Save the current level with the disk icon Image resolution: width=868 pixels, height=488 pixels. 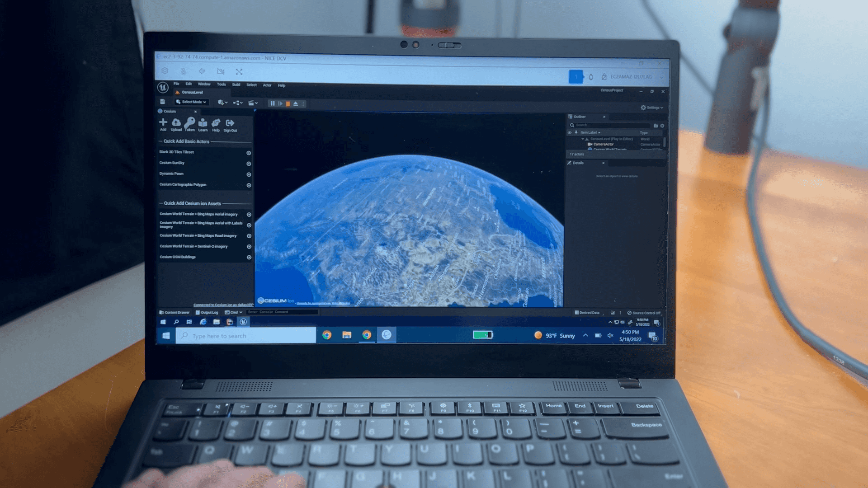coord(163,102)
